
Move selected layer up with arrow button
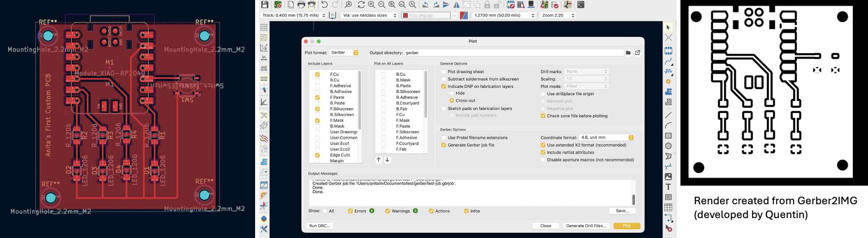pyautogui.click(x=379, y=160)
